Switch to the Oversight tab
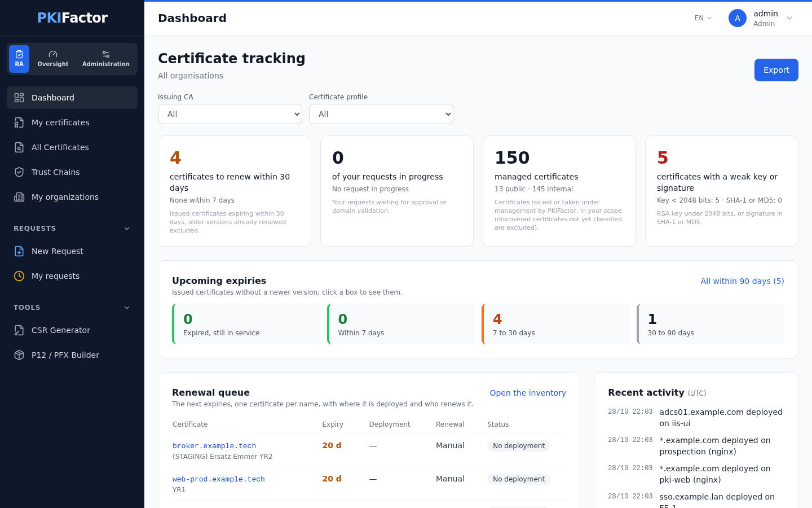Screen dimensions: 812x508 click(53, 59)
